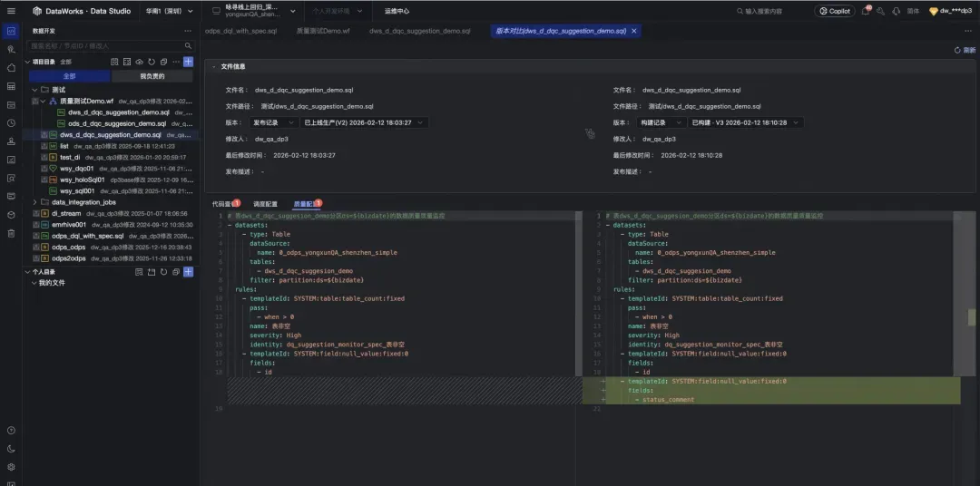Click the search magnifier in the directory search box
Screen dimensions: 980x486
pyautogui.click(x=188, y=45)
